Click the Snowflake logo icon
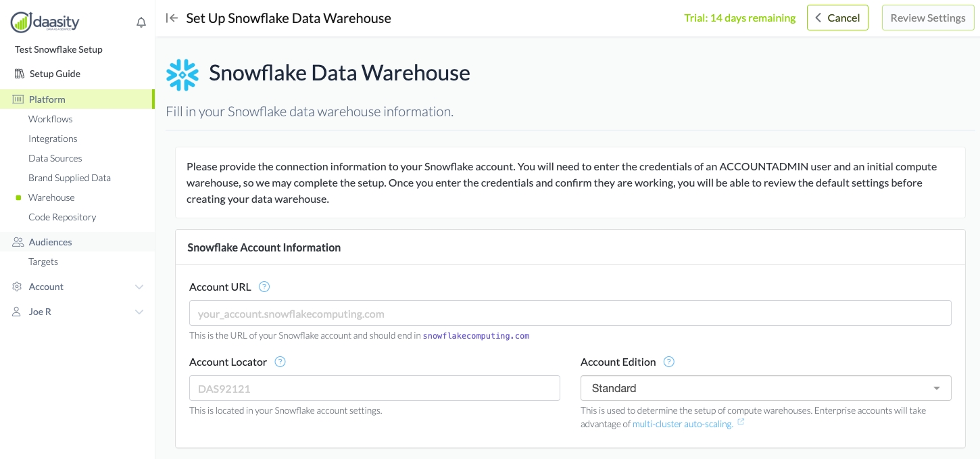 coord(182,74)
